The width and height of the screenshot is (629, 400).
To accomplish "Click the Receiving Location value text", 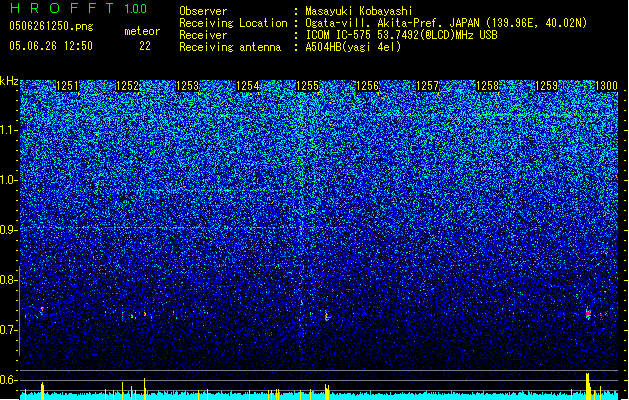I will coord(446,23).
